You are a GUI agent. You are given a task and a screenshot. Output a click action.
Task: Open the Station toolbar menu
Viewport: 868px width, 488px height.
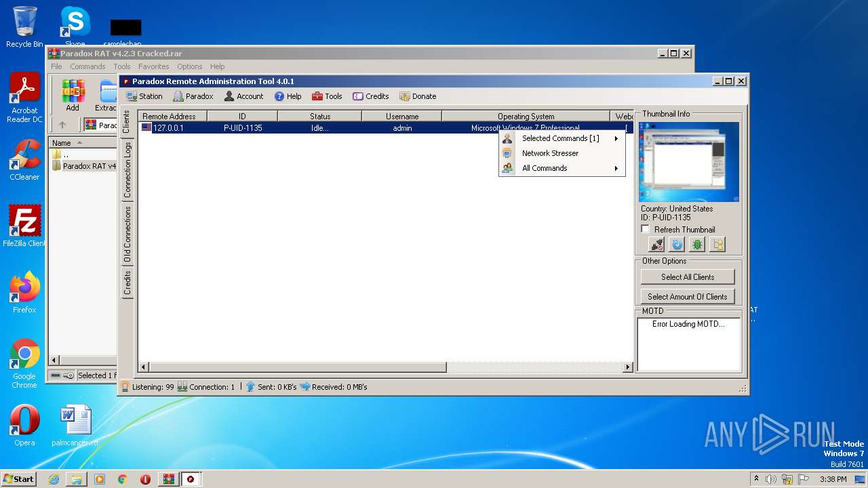144,96
